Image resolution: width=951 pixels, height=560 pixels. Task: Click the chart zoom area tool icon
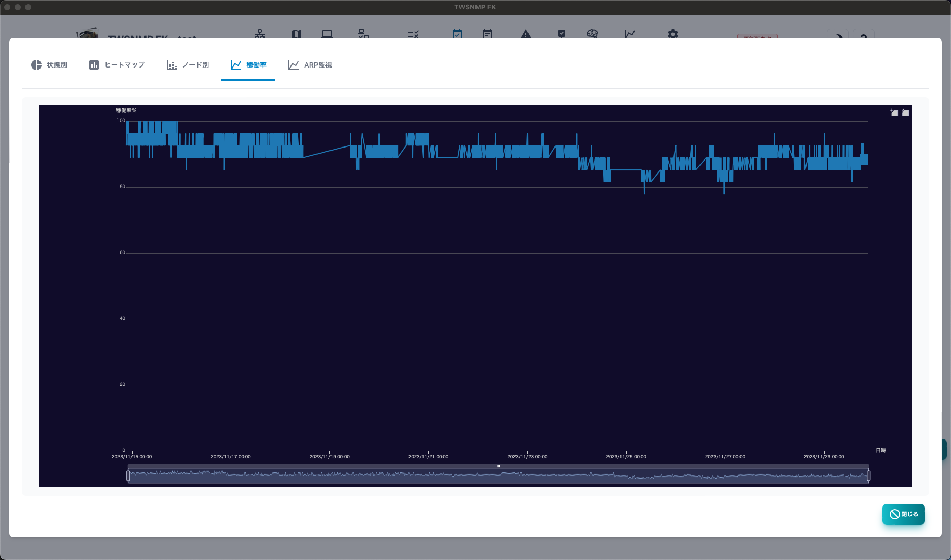(894, 112)
